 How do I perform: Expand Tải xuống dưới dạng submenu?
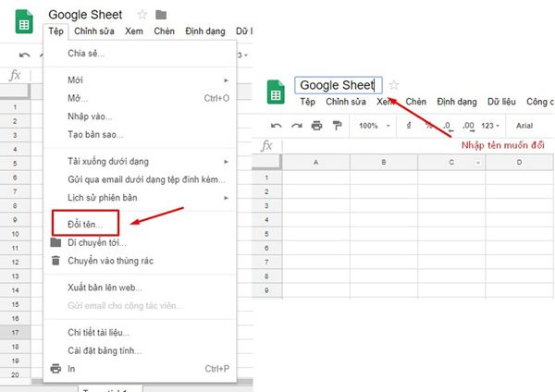(x=226, y=162)
